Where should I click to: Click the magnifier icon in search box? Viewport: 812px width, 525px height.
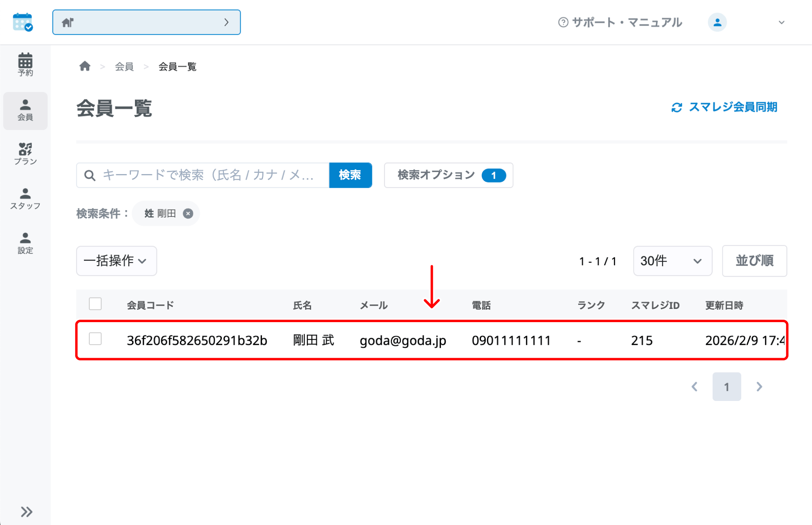tap(90, 175)
